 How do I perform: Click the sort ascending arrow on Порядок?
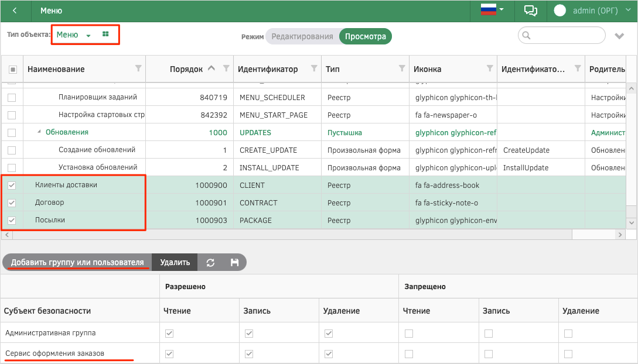pyautogui.click(x=211, y=68)
